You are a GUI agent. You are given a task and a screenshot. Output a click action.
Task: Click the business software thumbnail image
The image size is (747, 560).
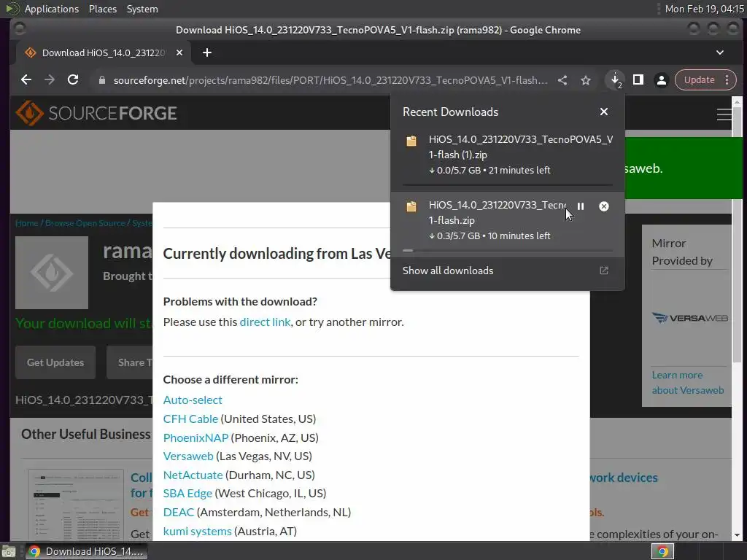coord(76,504)
